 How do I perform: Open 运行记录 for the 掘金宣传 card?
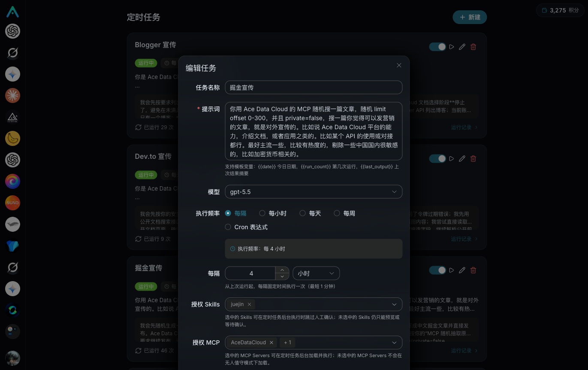point(464,351)
